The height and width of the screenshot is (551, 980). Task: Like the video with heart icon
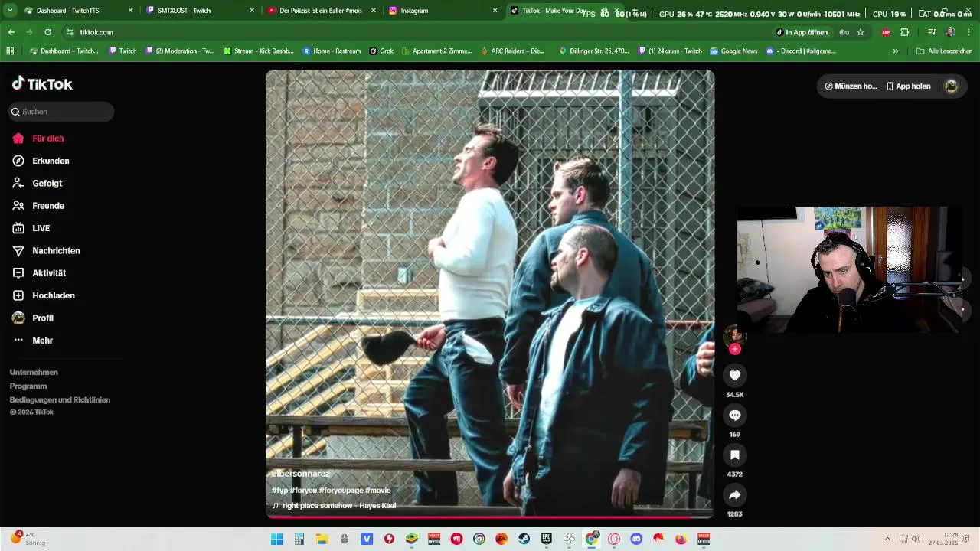(734, 375)
